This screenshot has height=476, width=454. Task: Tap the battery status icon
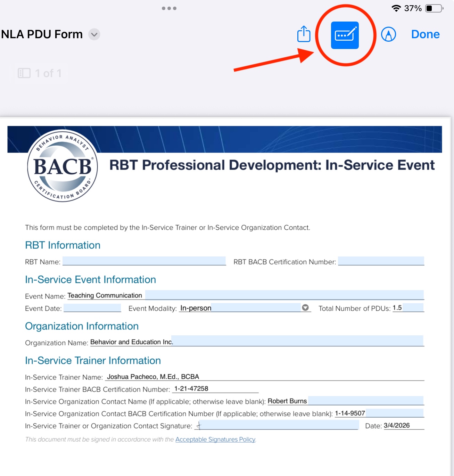[x=434, y=8]
